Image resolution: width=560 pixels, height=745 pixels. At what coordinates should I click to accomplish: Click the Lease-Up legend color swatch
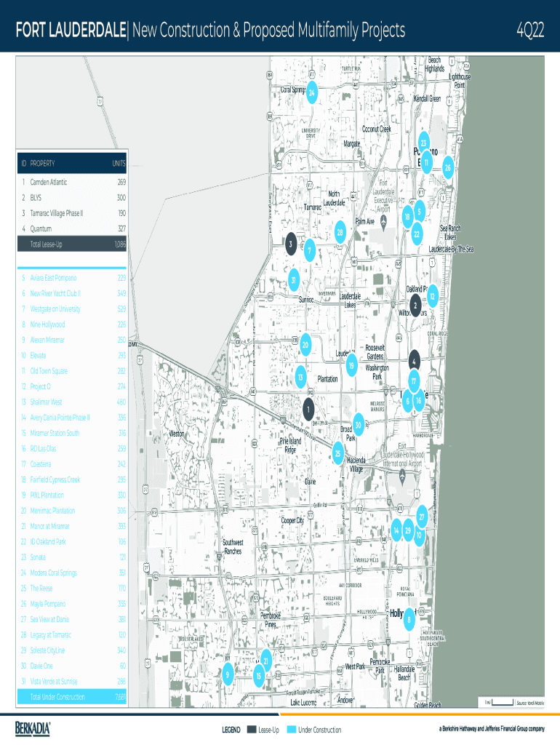click(252, 730)
